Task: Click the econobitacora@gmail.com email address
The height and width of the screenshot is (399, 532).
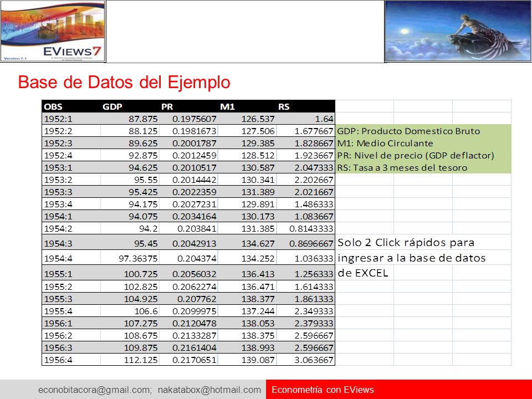Action: 95,390
